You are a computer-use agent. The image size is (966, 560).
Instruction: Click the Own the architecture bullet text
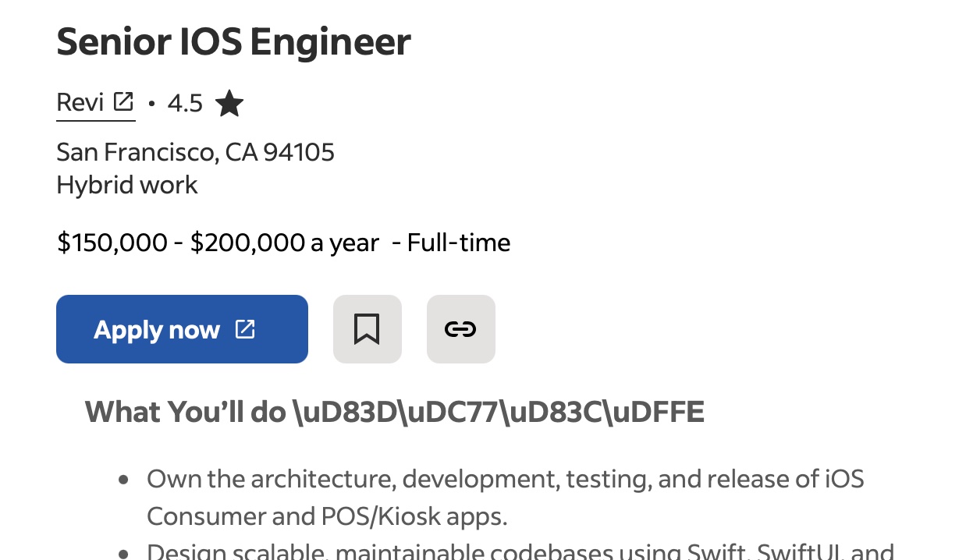505,478
